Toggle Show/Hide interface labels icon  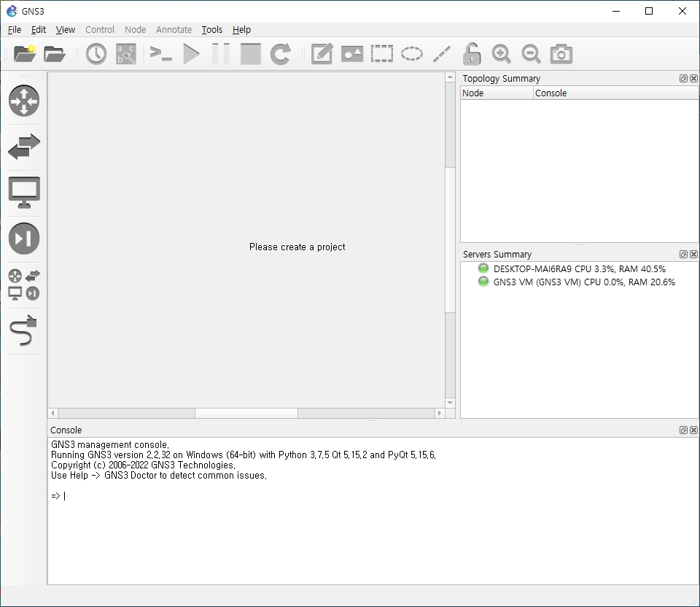pos(126,54)
